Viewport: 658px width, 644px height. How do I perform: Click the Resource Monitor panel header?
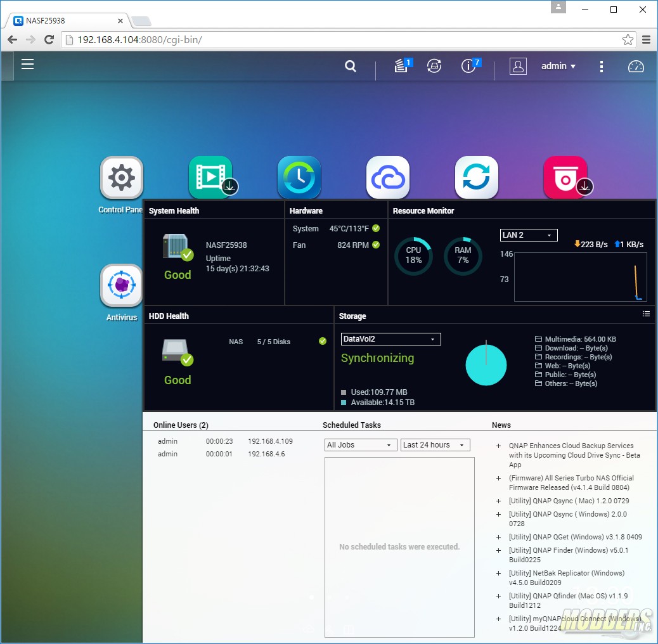pos(522,210)
